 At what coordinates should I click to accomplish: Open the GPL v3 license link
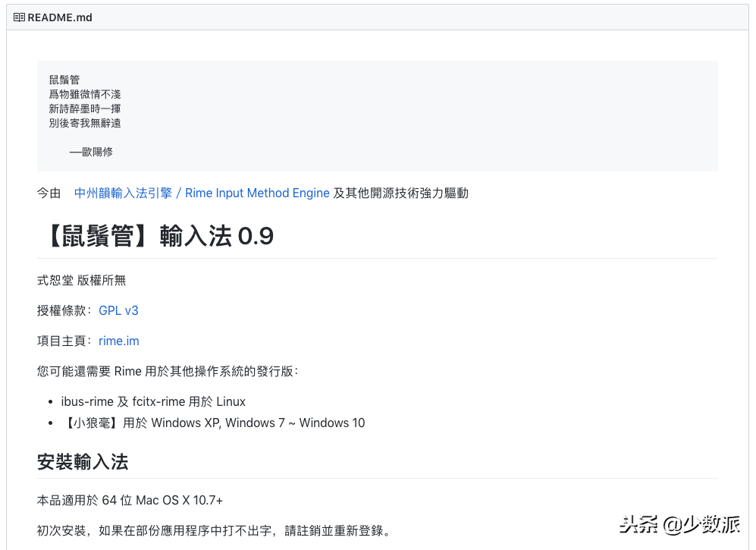(x=118, y=310)
